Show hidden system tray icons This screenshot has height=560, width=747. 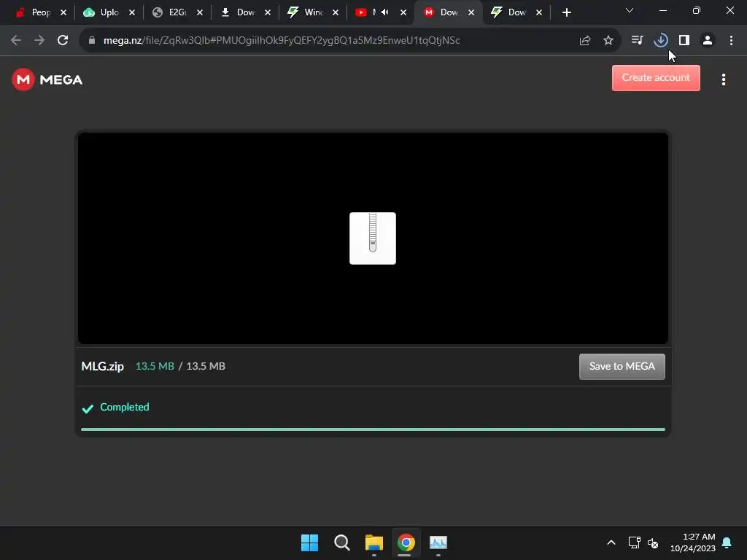pos(611,542)
